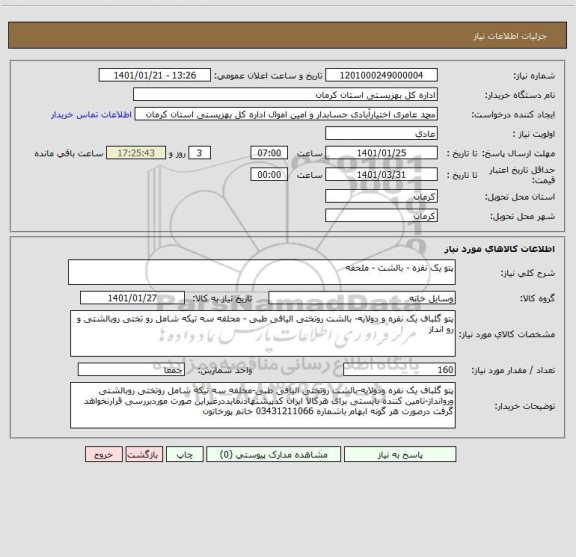576x557 pixels.
Task: Click the چاپ print button
Action: [185, 454]
